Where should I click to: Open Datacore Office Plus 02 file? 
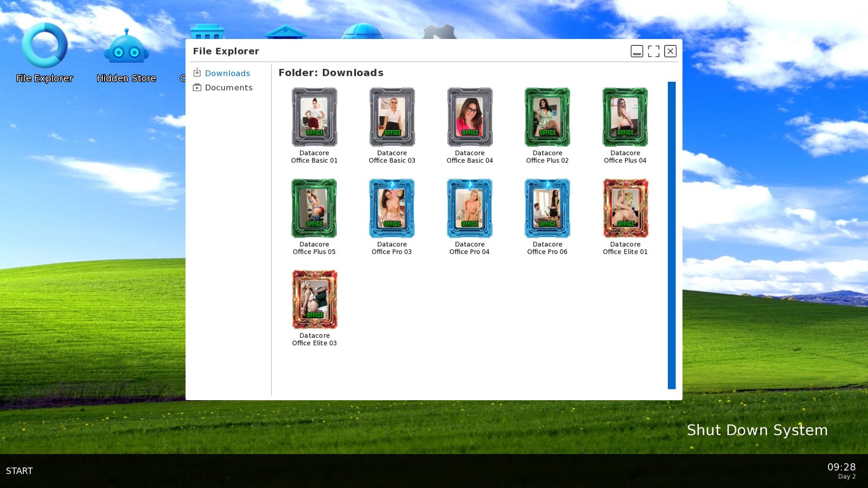547,118
